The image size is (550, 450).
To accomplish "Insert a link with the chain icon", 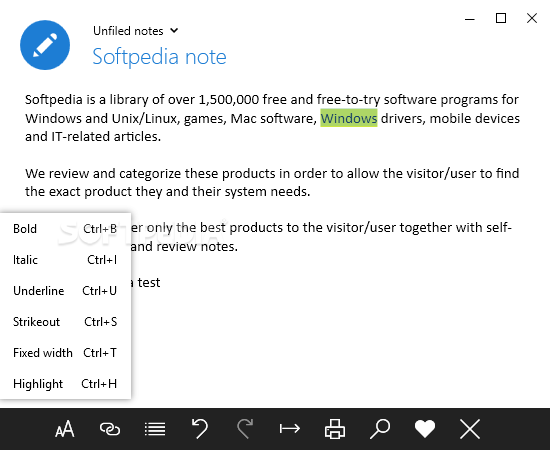I will click(110, 429).
